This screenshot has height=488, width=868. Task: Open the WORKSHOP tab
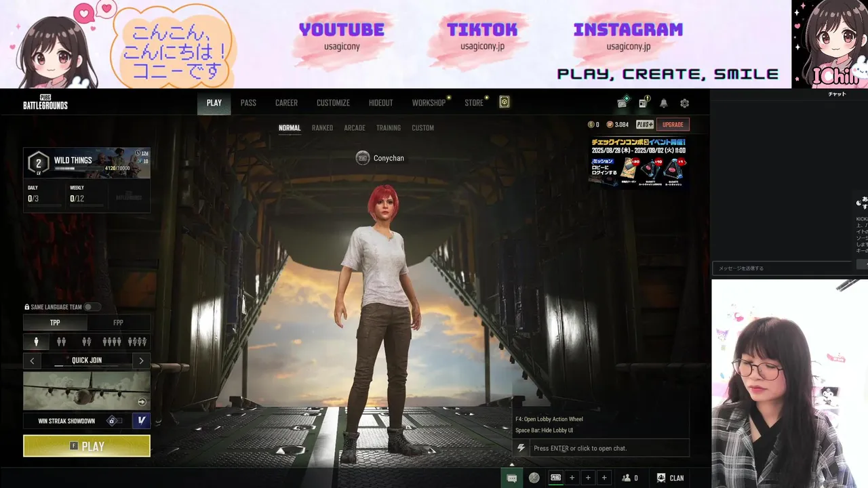click(429, 103)
